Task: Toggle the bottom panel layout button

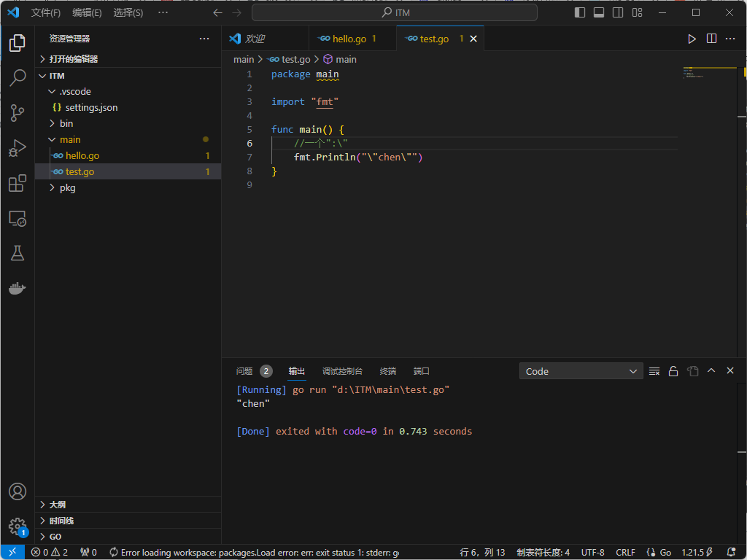Action: pyautogui.click(x=599, y=12)
